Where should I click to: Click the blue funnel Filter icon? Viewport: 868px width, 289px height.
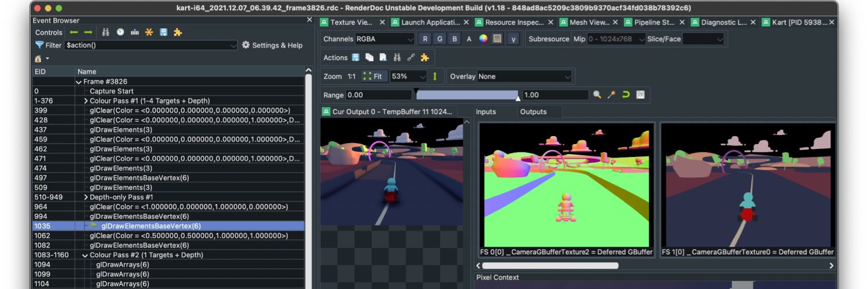coord(39,45)
